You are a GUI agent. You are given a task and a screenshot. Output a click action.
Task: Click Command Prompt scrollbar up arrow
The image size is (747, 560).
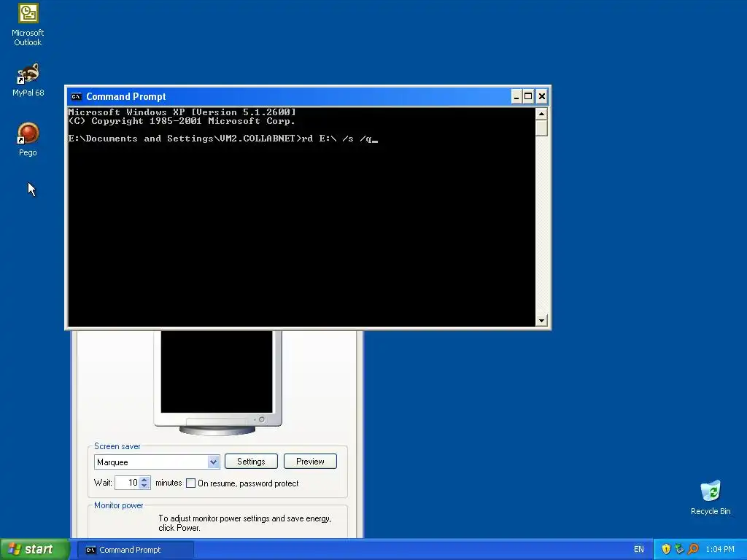[541, 114]
